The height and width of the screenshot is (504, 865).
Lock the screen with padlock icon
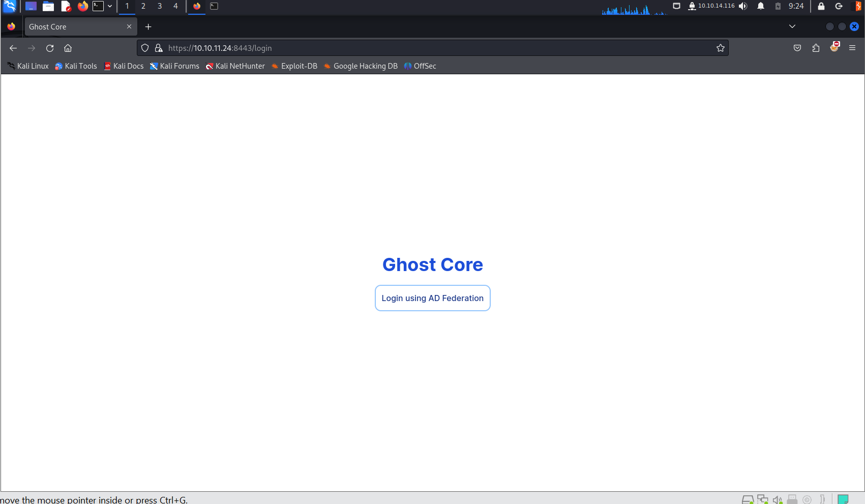[x=821, y=6]
